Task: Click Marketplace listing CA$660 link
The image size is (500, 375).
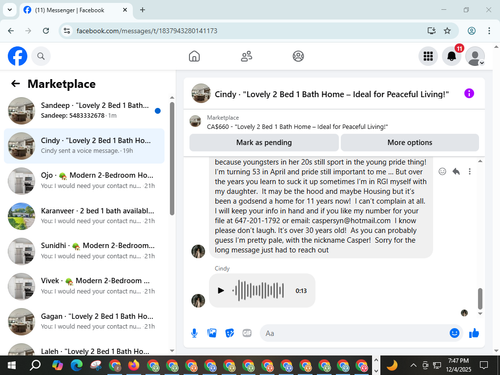Action: click(297, 127)
